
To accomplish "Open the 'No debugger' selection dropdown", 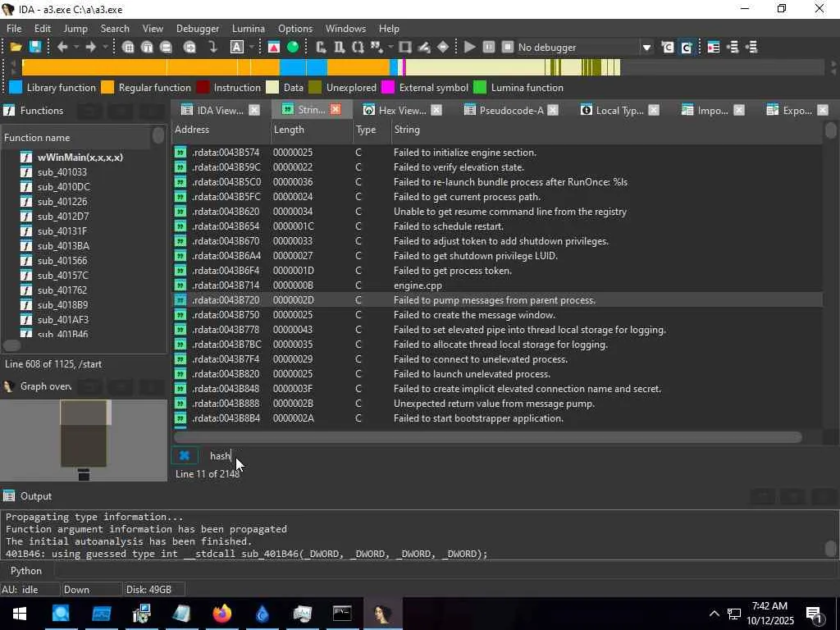I will [x=646, y=47].
